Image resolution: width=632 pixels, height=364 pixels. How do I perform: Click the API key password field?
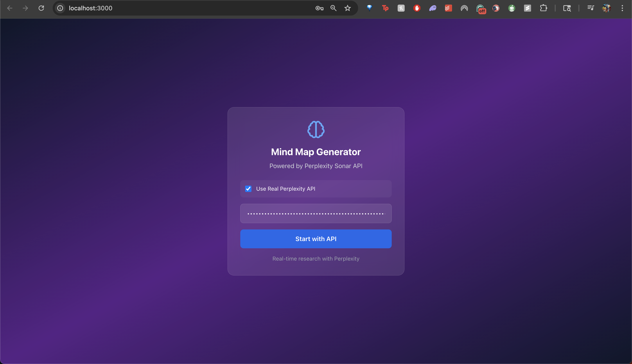(x=316, y=213)
